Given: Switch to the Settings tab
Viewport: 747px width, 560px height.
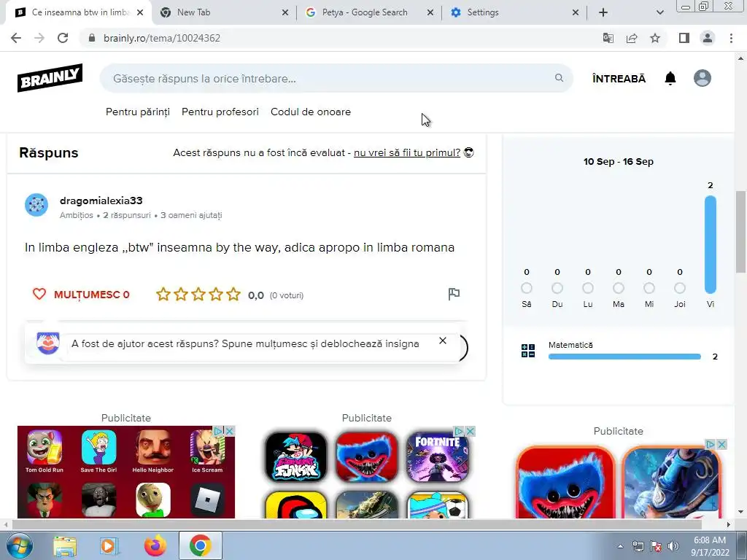Looking at the screenshot, I should click(514, 12).
